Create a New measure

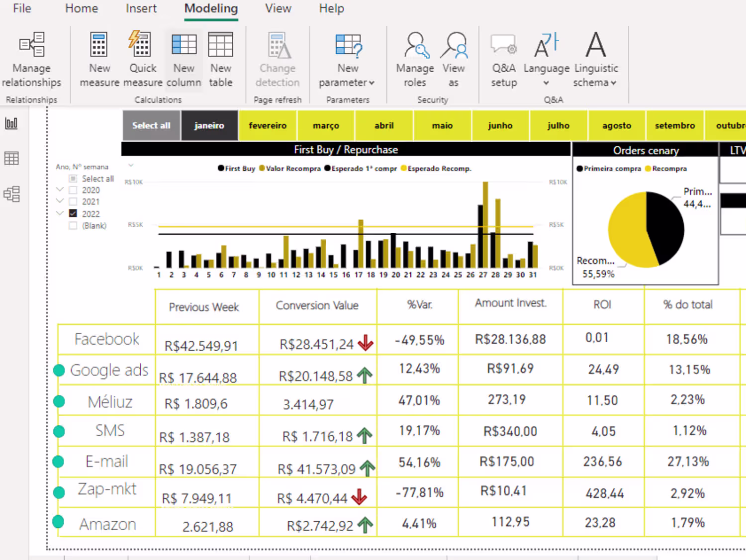point(99,60)
